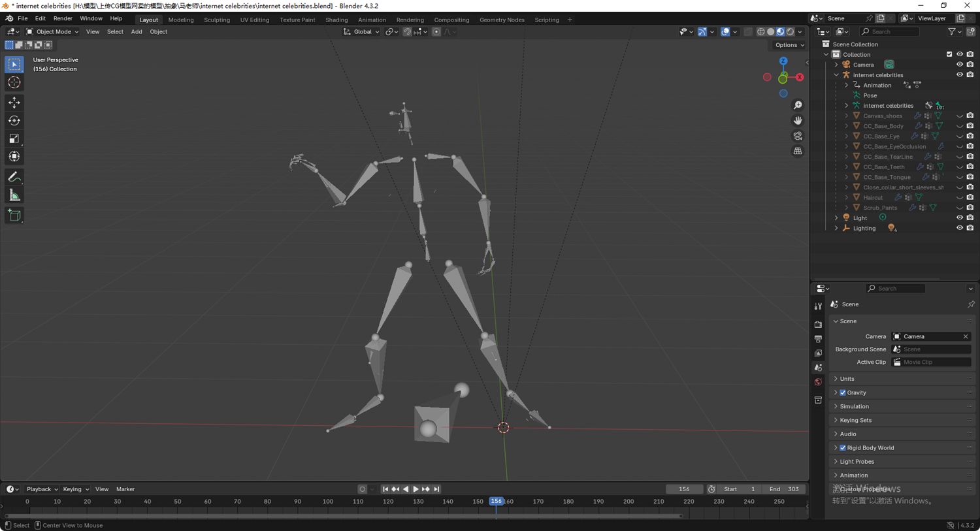Switch to the Sculpting workspace tab
The height and width of the screenshot is (531, 980).
[217, 20]
